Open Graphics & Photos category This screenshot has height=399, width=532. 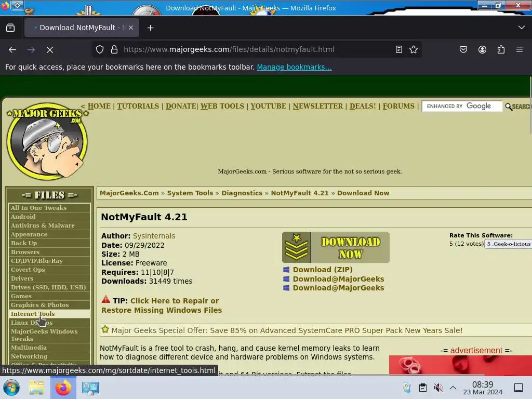point(49,304)
